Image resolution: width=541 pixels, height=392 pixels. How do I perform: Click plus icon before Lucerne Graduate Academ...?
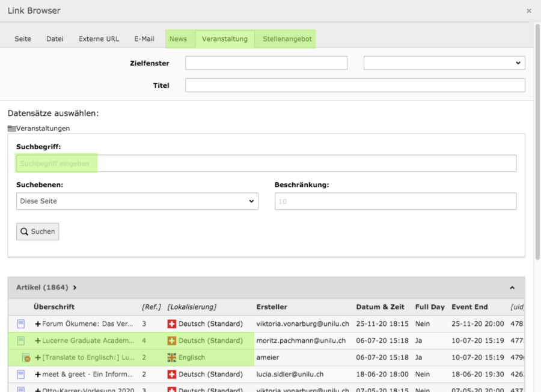tap(38, 340)
